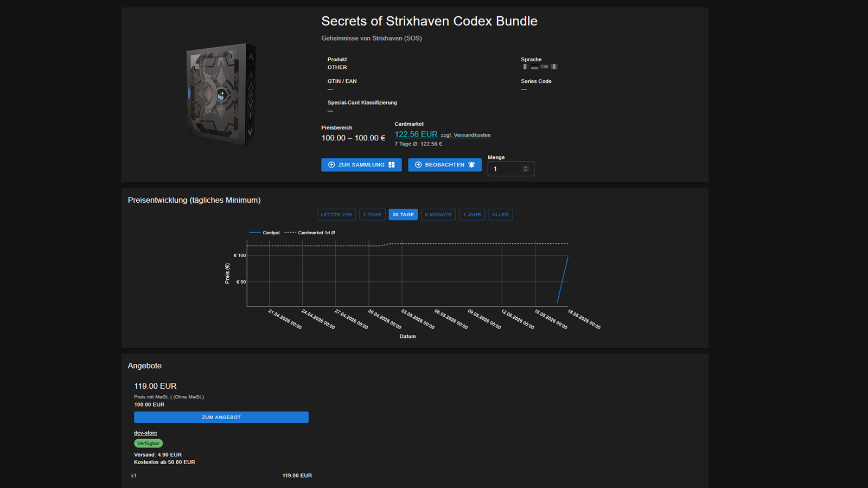Click the Geheimnisse von Strixhaven (SOS) subtitle

pyautogui.click(x=372, y=38)
